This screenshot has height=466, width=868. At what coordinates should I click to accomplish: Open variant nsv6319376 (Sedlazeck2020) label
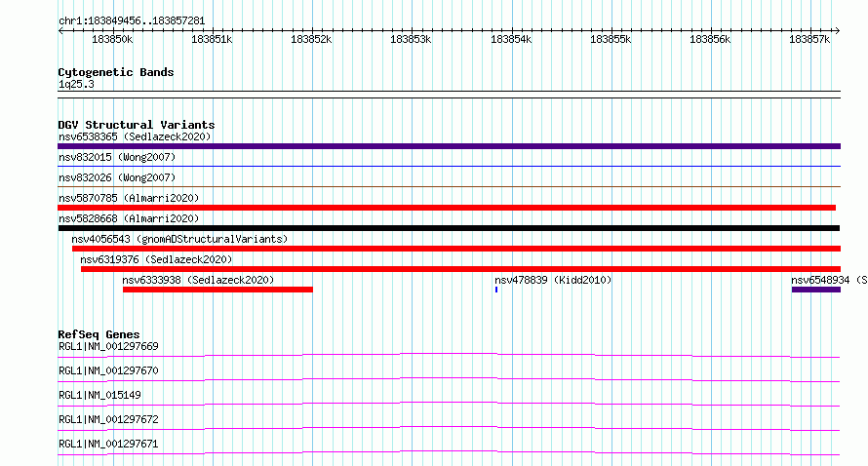click(x=156, y=259)
